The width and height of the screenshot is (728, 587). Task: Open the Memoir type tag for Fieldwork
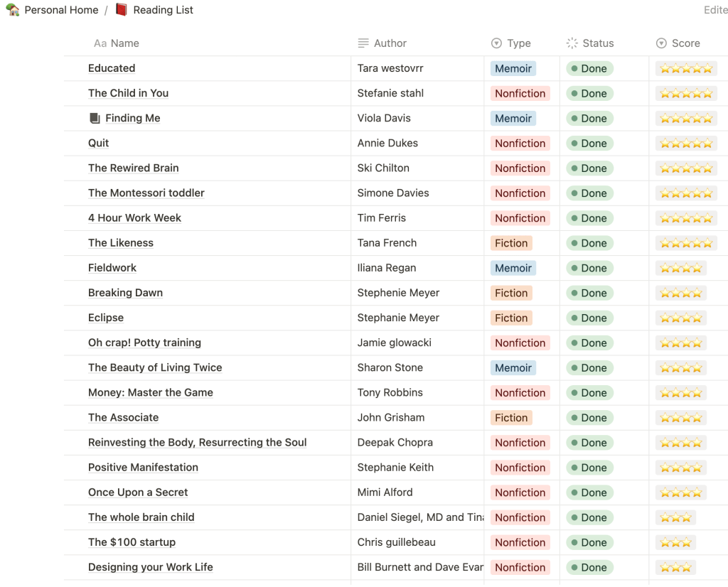pos(513,268)
